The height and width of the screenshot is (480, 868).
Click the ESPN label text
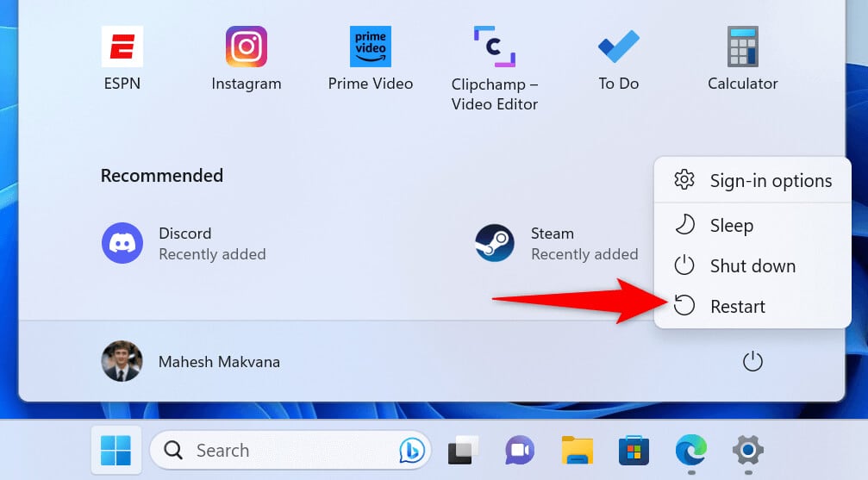point(122,84)
